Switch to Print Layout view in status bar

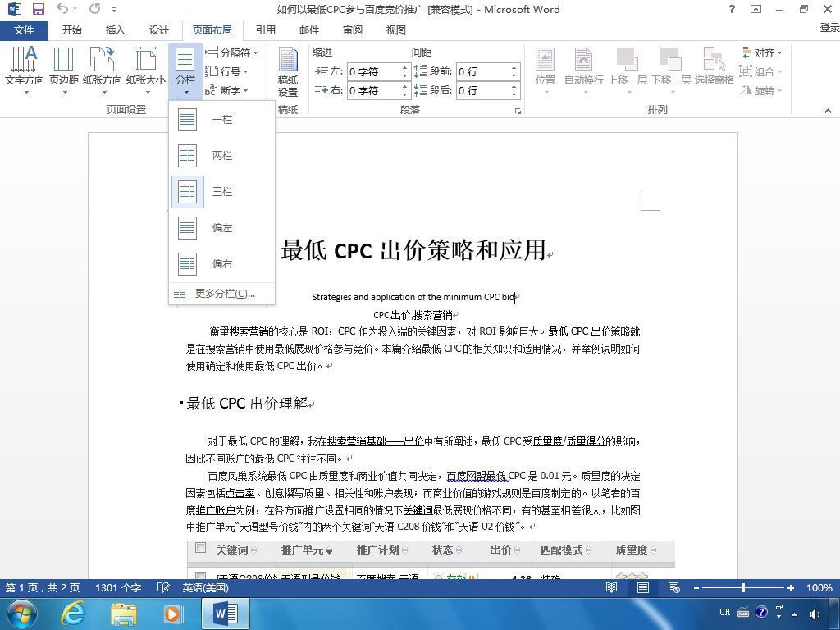(x=643, y=587)
